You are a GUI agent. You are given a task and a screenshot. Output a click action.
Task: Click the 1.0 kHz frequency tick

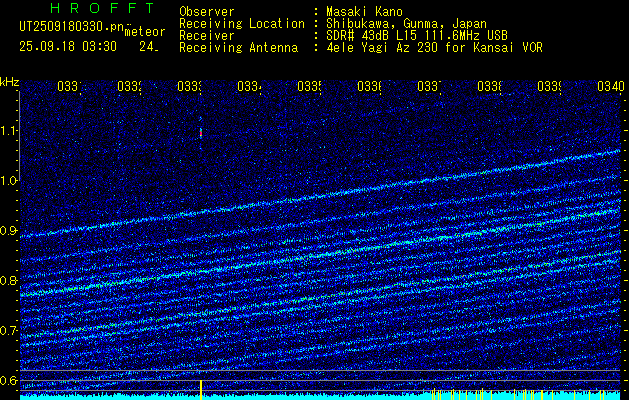pos(9,181)
